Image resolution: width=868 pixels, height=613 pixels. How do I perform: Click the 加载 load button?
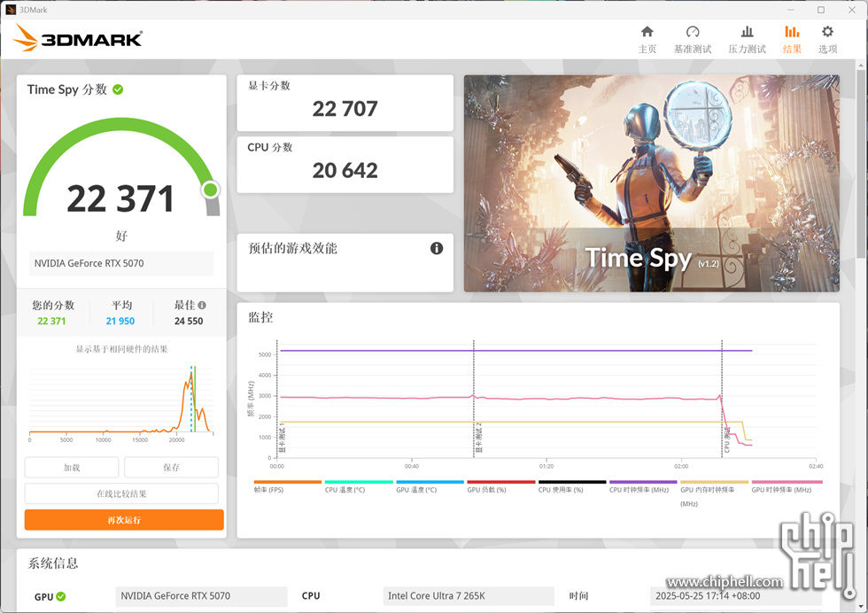tap(72, 468)
